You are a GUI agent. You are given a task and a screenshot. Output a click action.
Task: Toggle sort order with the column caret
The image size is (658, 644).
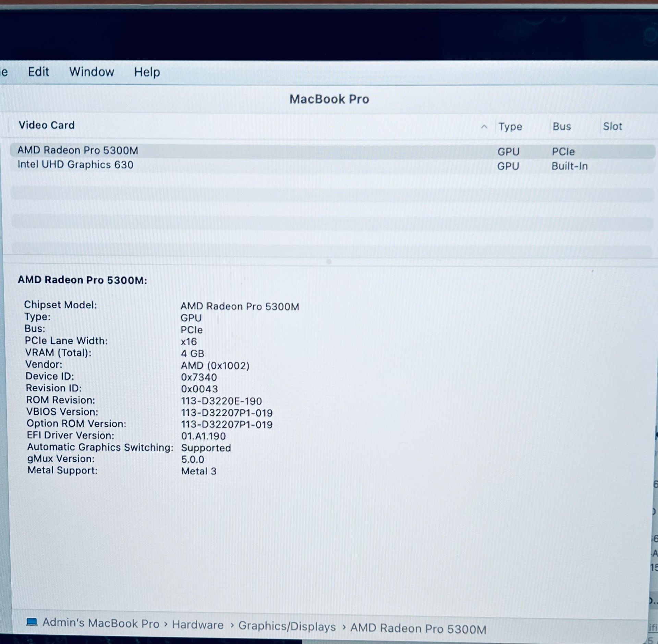pyautogui.click(x=484, y=127)
